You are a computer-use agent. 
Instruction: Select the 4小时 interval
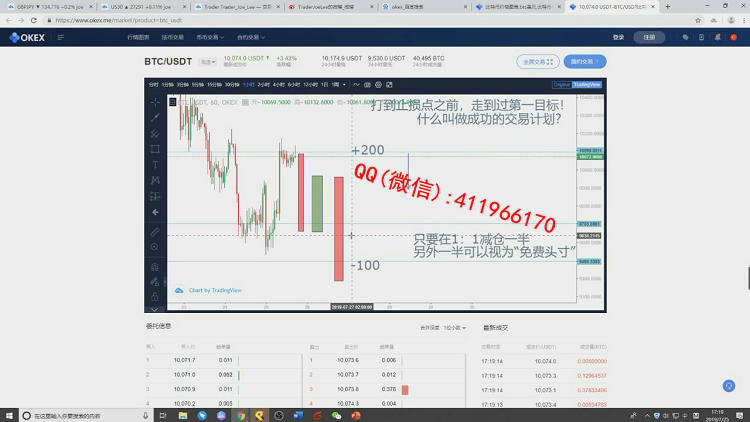pyautogui.click(x=279, y=85)
